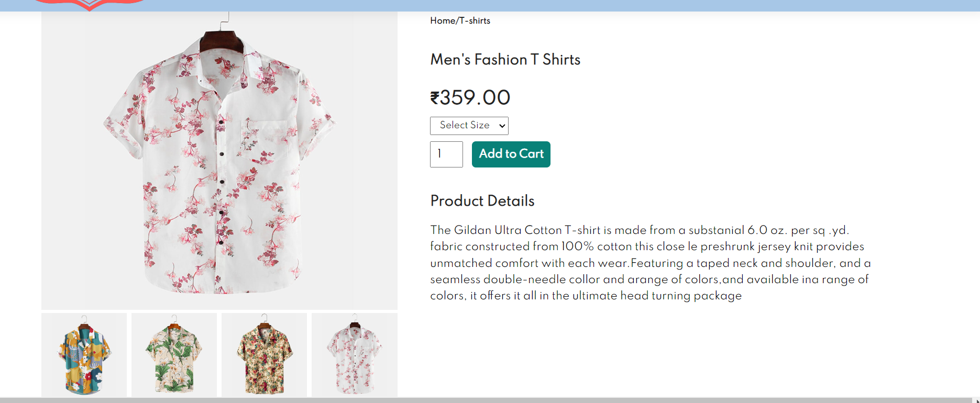Click the red store logo in the header
Image resolution: width=980 pixels, height=403 pixels.
coord(89,4)
